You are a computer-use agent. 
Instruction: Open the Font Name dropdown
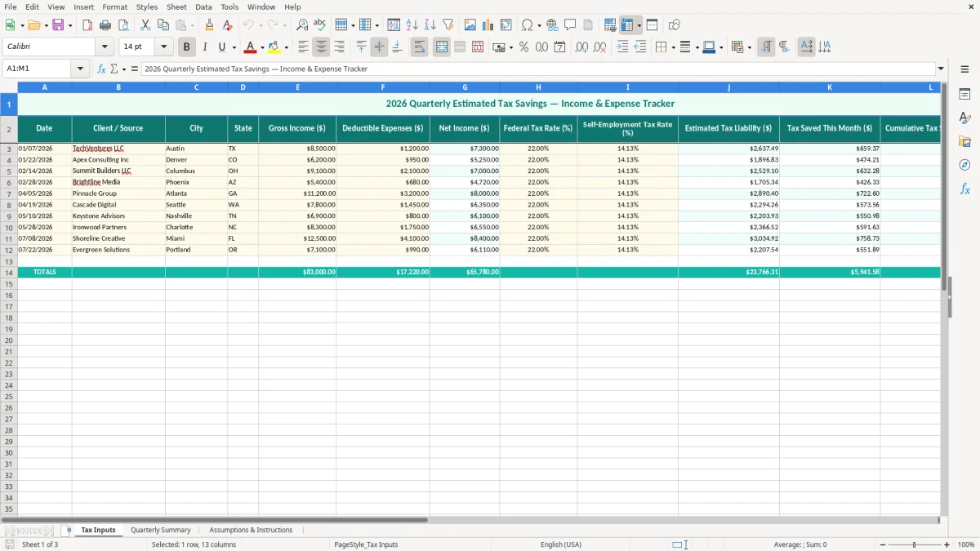[105, 47]
